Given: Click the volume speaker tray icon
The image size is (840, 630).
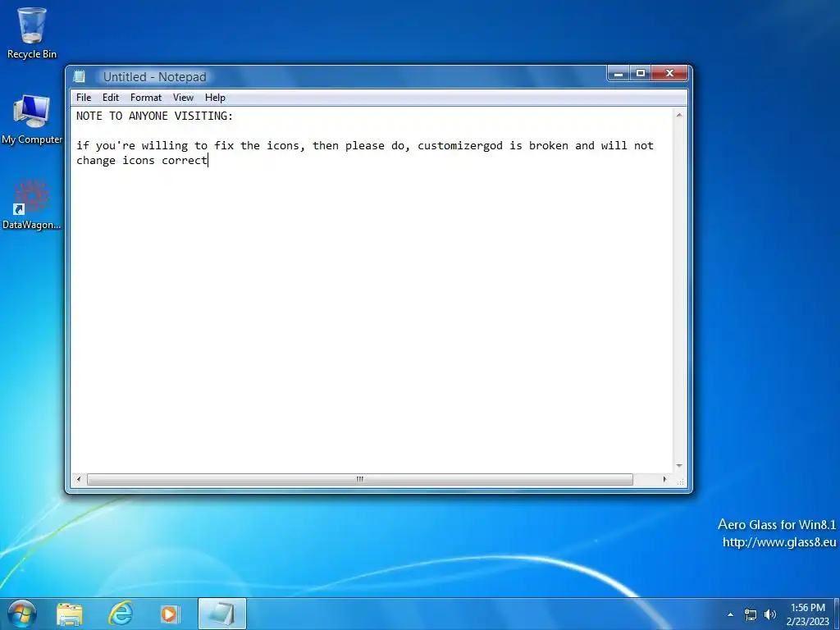Looking at the screenshot, I should pyautogui.click(x=770, y=614).
